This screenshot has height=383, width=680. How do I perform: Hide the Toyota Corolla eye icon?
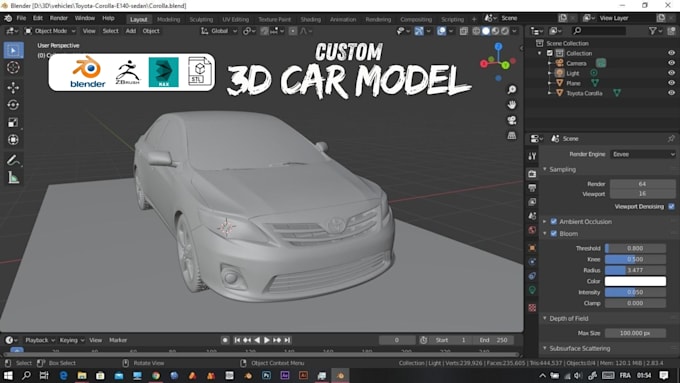pyautogui.click(x=671, y=93)
